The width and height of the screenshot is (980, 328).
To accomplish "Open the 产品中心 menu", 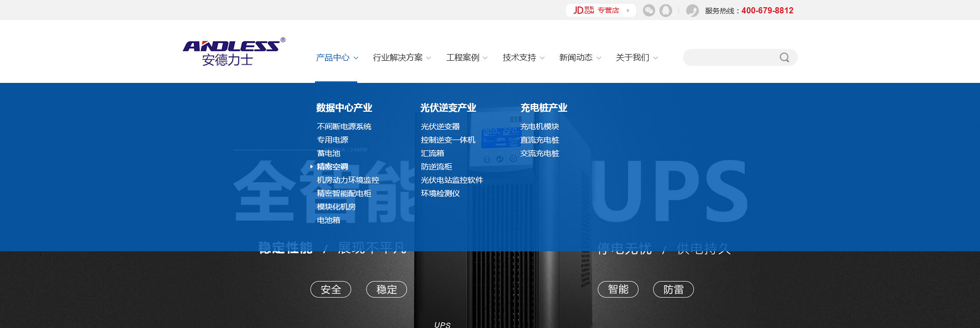I will click(332, 58).
